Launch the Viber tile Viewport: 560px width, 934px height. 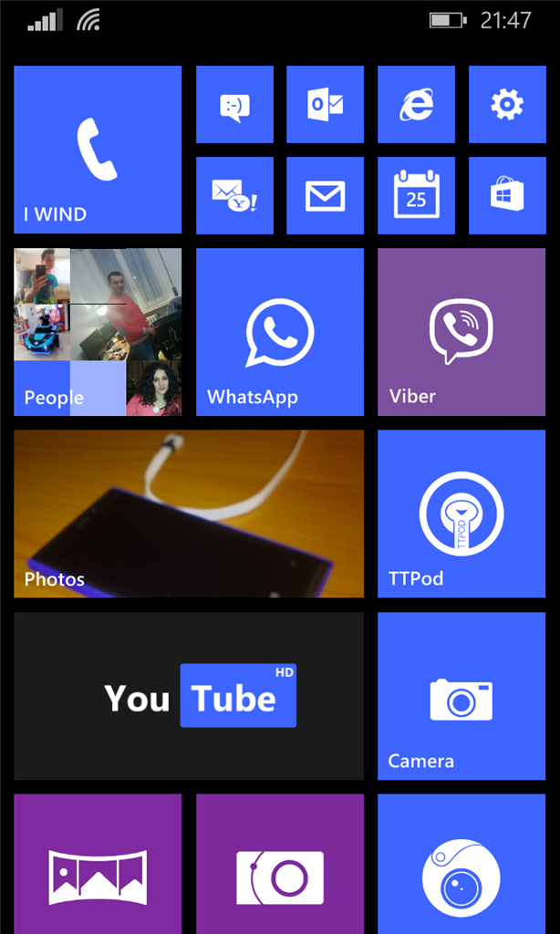click(461, 332)
